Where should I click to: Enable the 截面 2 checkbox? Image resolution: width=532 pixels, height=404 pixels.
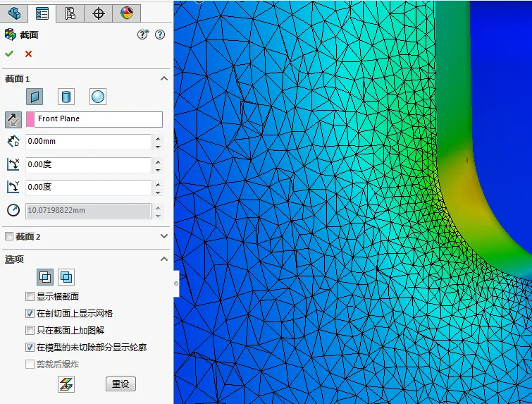click(x=9, y=236)
